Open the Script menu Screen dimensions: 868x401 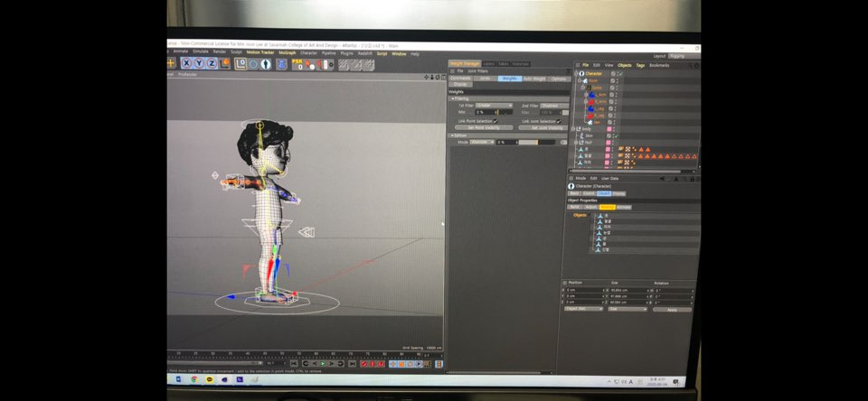click(382, 53)
